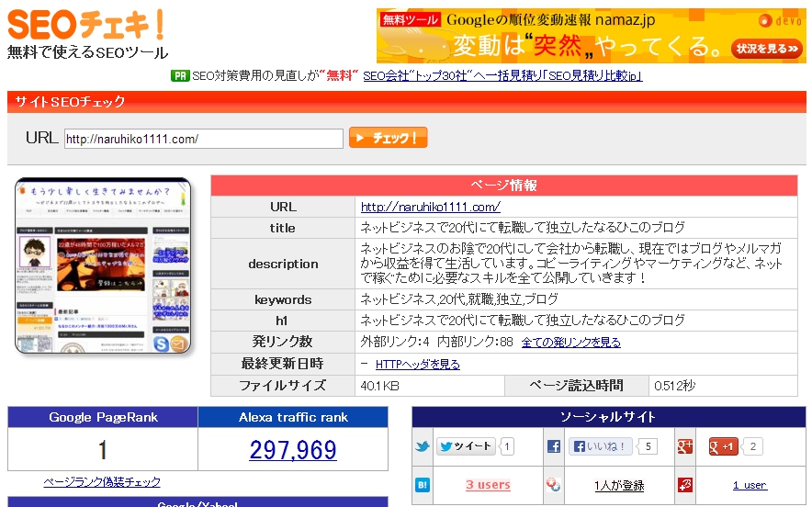The width and height of the screenshot is (812, 507).
Task: Click the Google +1 button
Action: (x=723, y=446)
